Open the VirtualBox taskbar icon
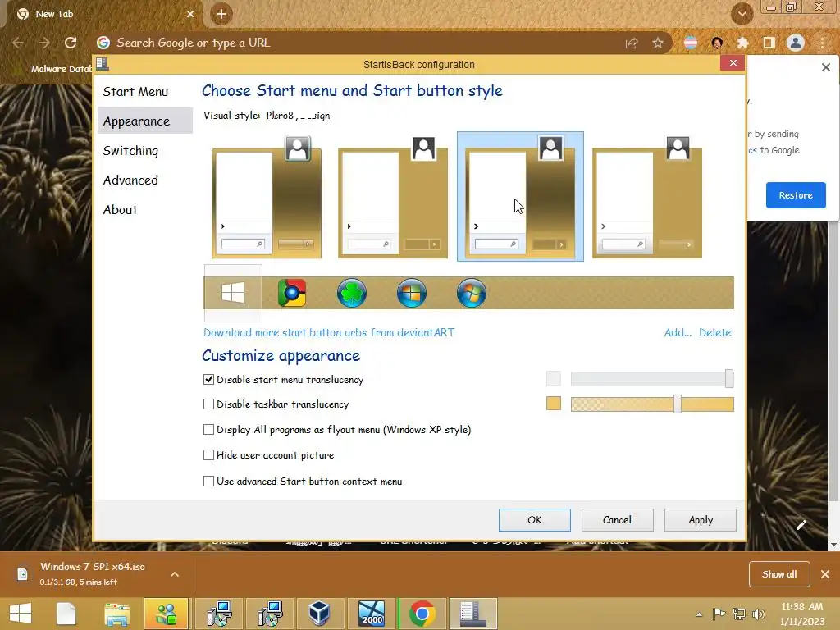 coord(319,614)
